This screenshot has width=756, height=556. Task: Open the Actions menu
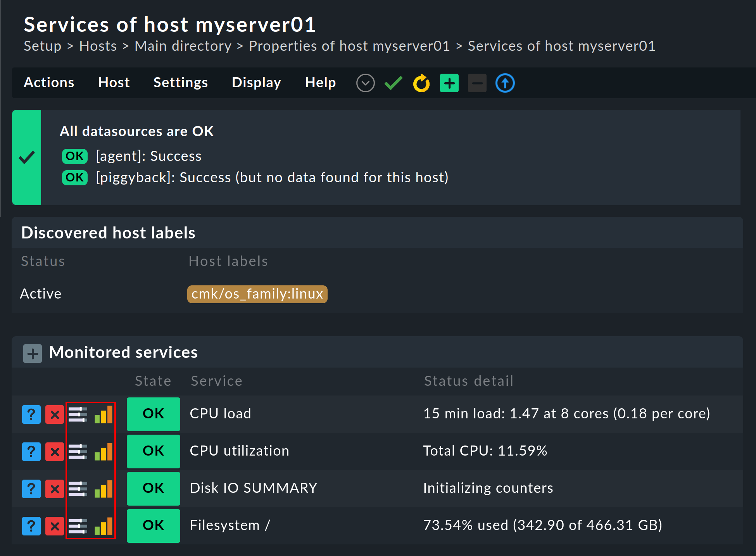pyautogui.click(x=49, y=83)
